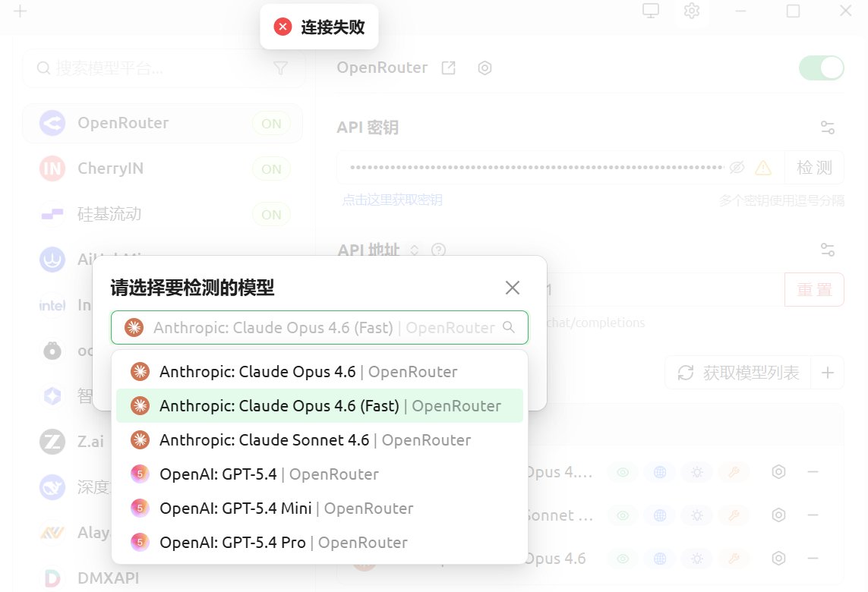Click the add model plus button
The image size is (868, 592).
coord(828,373)
